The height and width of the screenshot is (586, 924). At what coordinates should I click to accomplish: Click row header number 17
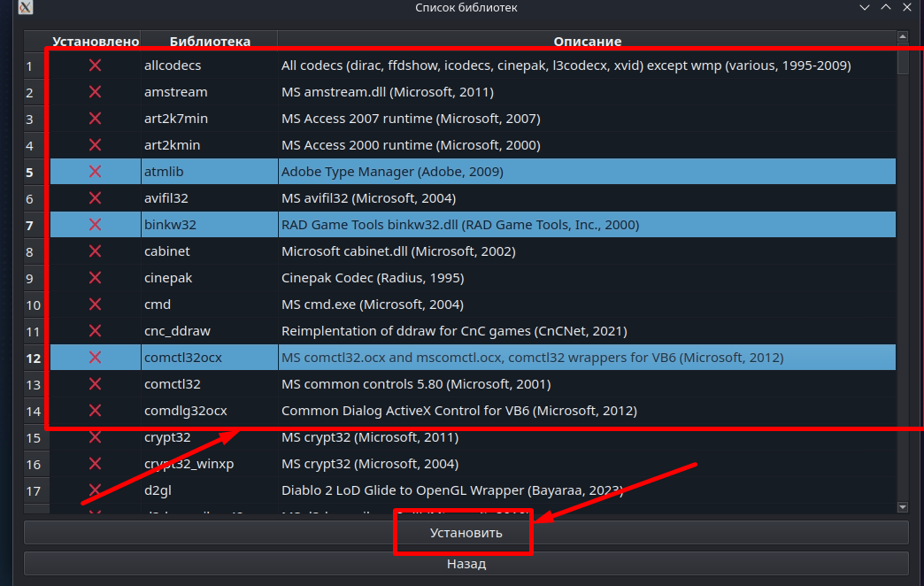point(34,491)
